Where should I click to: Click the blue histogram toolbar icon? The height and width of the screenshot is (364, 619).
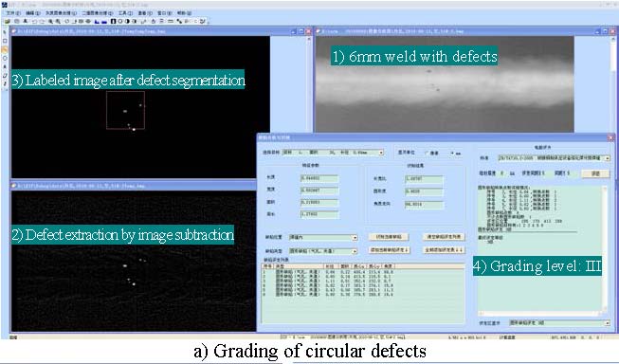click(x=97, y=21)
